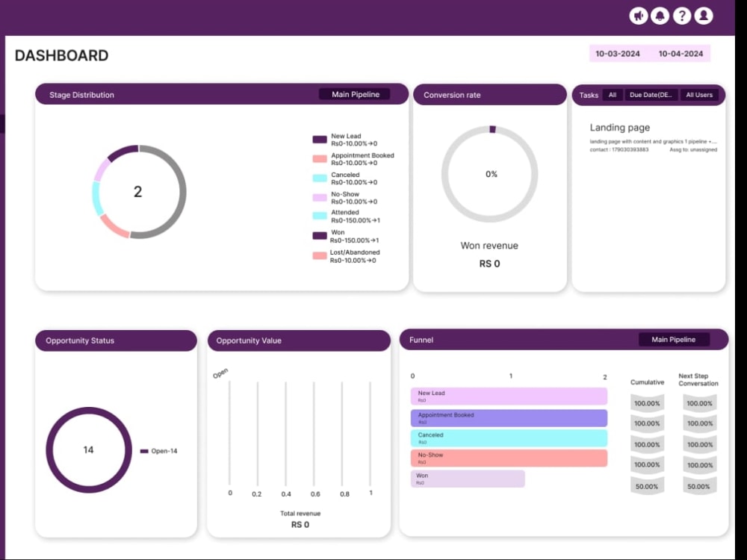Click the 50.00% Cumulative value
The width and height of the screenshot is (747, 560).
coord(646,486)
